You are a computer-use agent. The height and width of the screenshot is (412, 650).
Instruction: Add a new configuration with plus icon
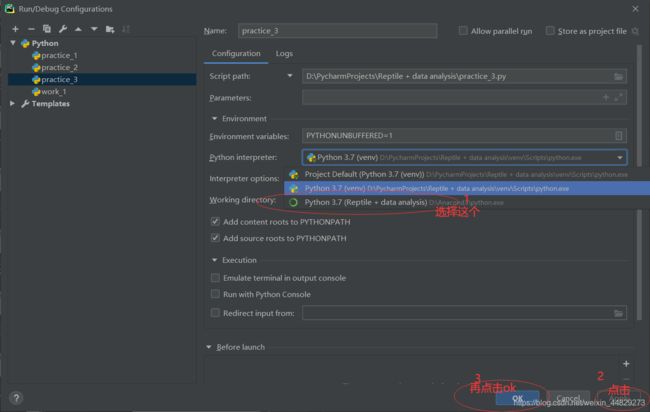click(x=15, y=29)
